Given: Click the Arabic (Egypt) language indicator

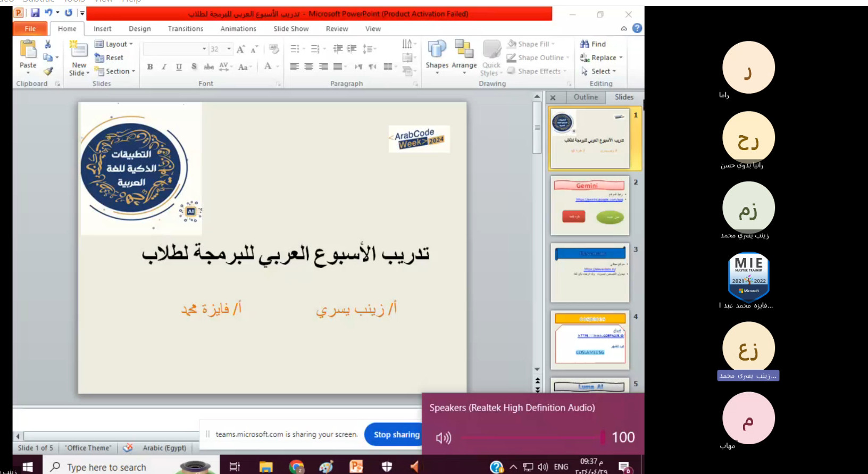Looking at the screenshot, I should tap(164, 448).
